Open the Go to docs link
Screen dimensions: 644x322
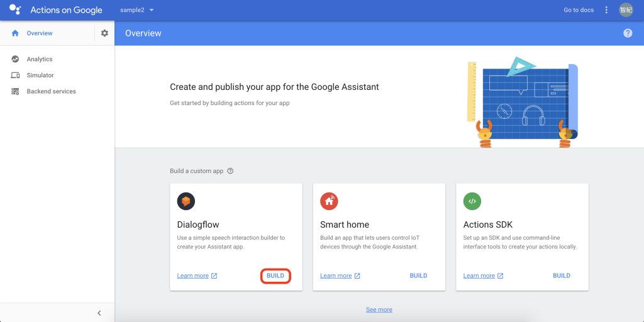click(x=579, y=10)
